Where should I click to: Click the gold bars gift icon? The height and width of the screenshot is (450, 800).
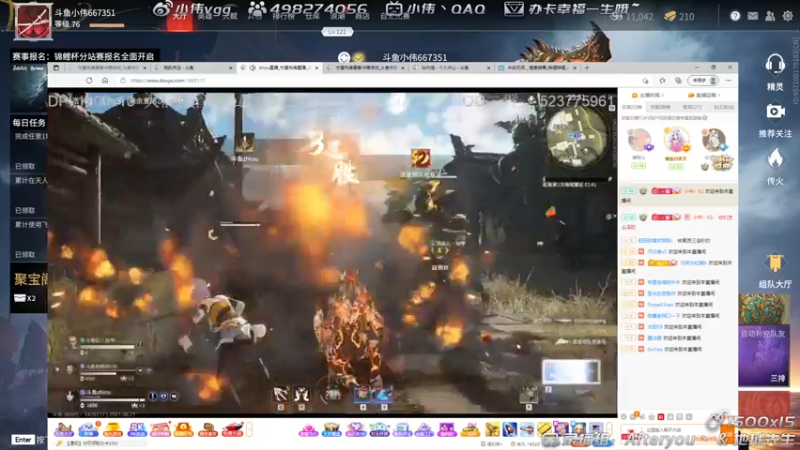(x=544, y=430)
